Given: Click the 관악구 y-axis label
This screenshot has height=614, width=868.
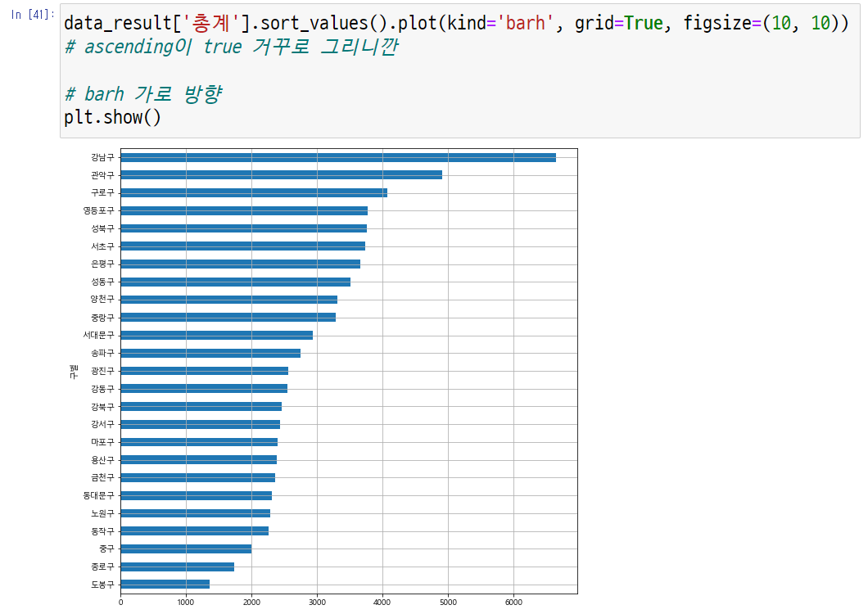Looking at the screenshot, I should pyautogui.click(x=102, y=175).
